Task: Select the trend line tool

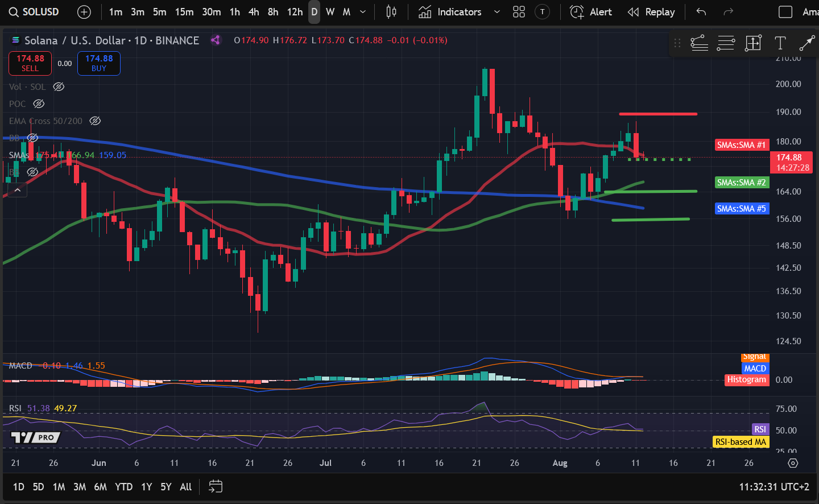Action: (x=699, y=43)
